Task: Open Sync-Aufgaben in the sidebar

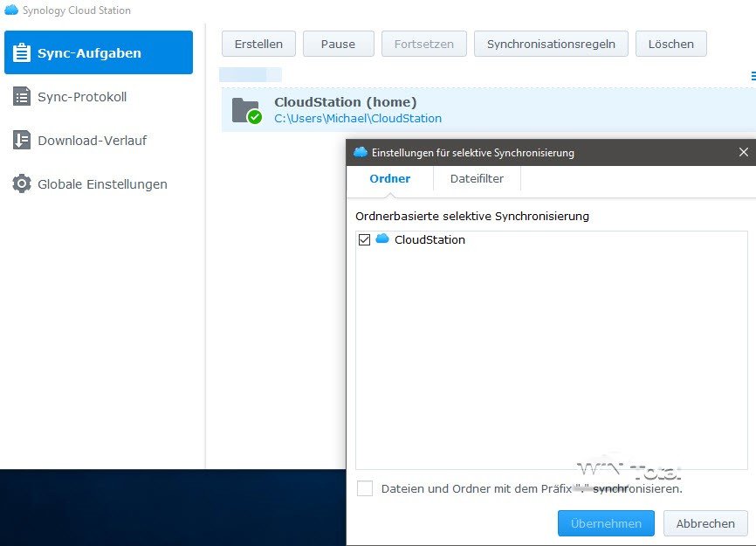Action: tap(99, 52)
